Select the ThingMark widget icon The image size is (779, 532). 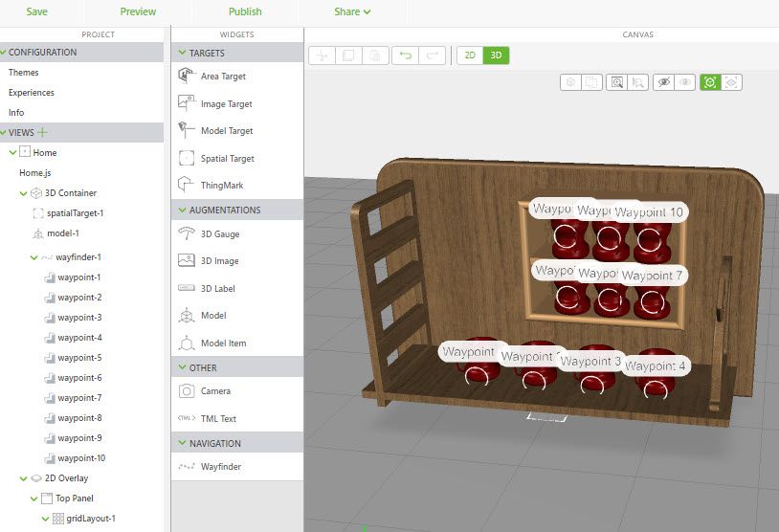click(x=187, y=185)
